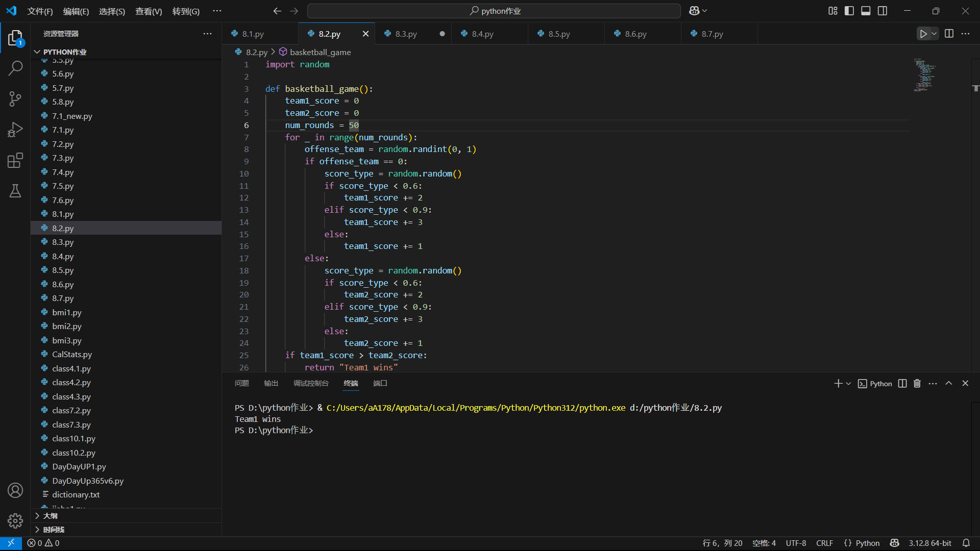Open the Manage gear menu

click(15, 520)
